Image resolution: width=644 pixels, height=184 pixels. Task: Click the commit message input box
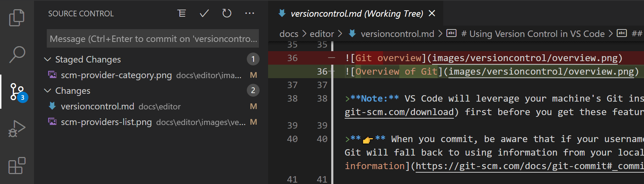tap(152, 39)
